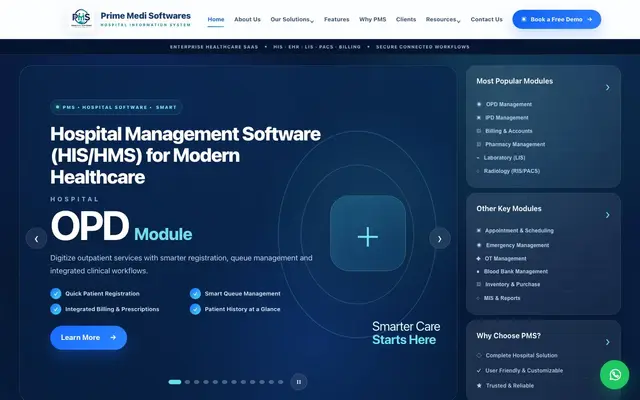Click the Quick Patient Registration check icon

tap(56, 293)
